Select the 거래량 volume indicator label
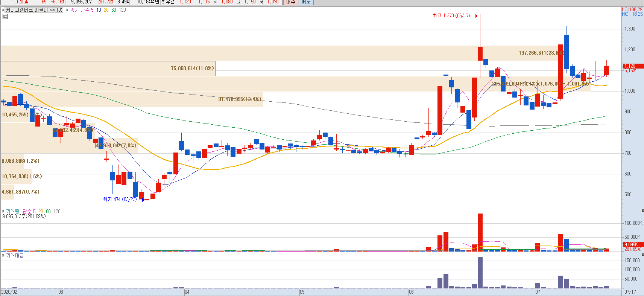Viewport: 644px width, 296px height. point(13,211)
